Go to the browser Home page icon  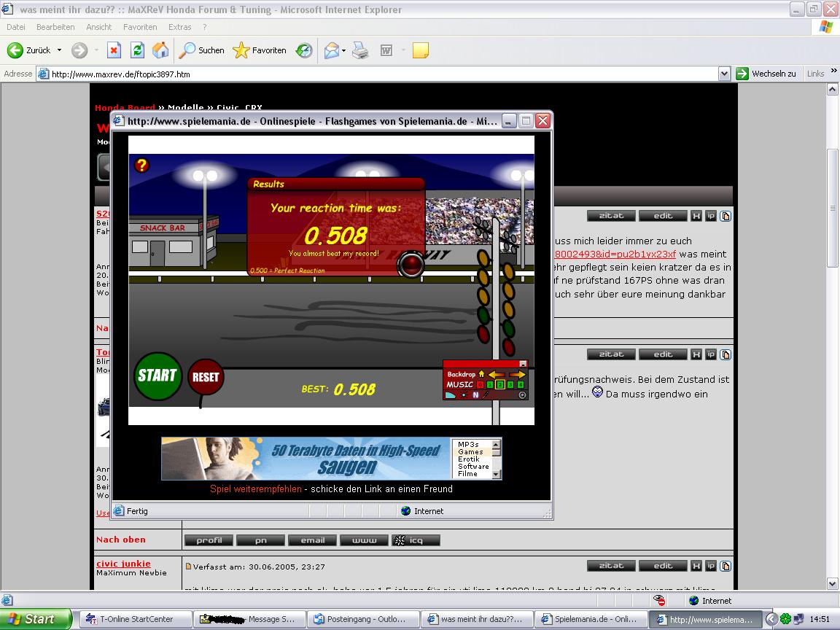(160, 50)
